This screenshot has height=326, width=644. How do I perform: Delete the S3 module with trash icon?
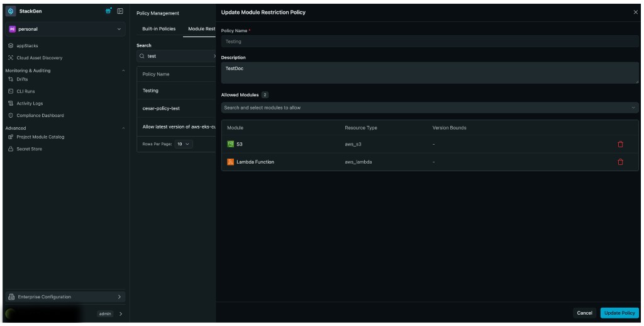(620, 144)
